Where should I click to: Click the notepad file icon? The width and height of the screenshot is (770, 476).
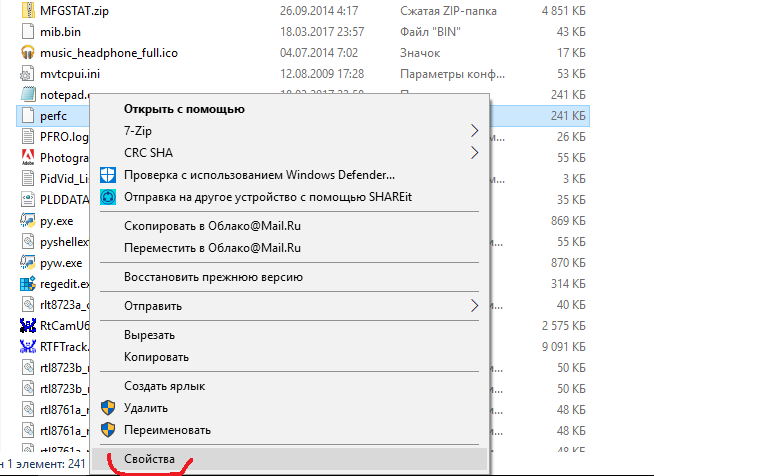pyautogui.click(x=28, y=94)
